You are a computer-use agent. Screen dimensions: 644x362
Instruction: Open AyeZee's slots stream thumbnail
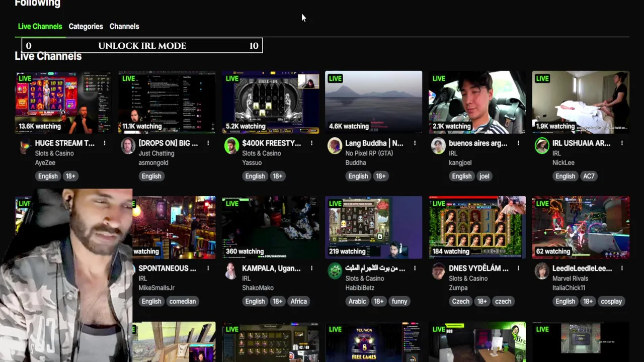tap(63, 102)
